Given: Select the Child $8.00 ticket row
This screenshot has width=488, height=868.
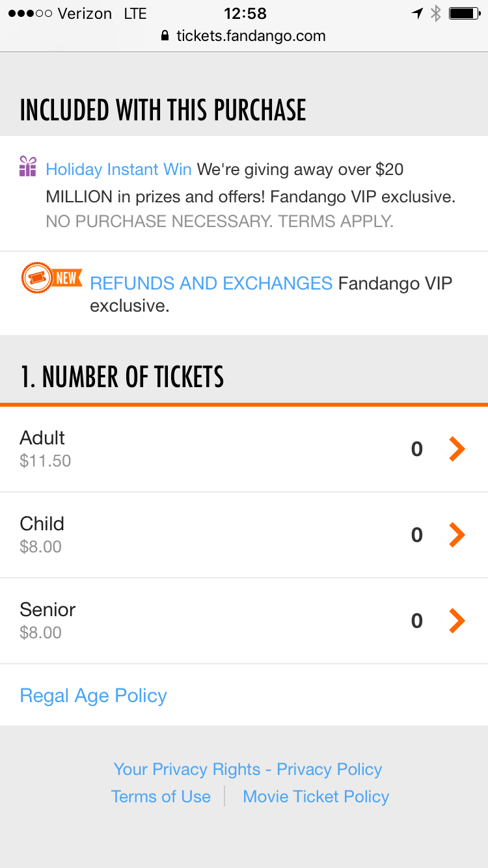Looking at the screenshot, I should [x=195, y=535].
